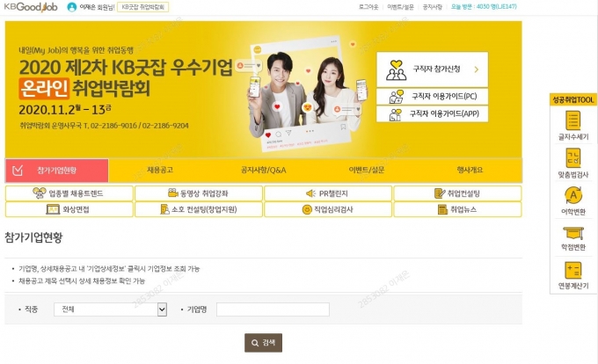Click the 로그아웃 logout link

[x=368, y=7]
